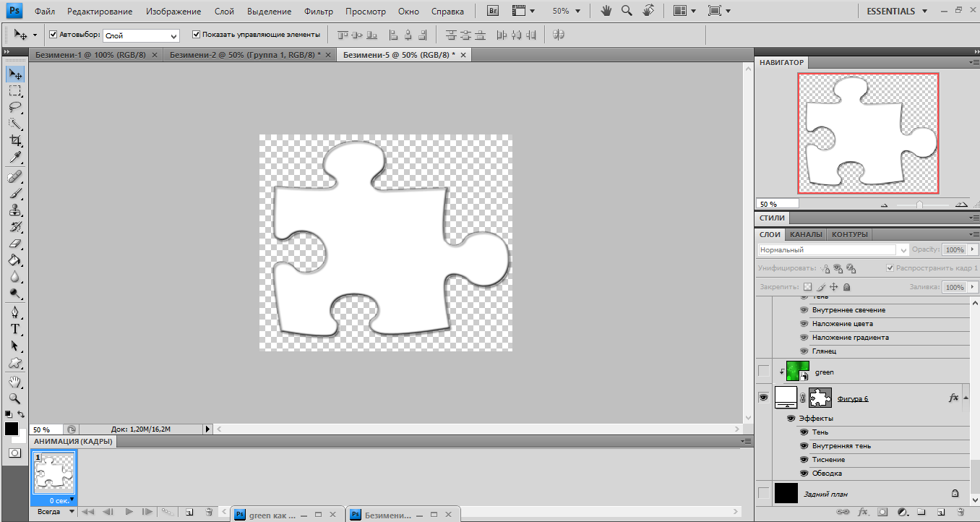Click the foreground color swatch
The image size is (980, 522).
[12, 429]
